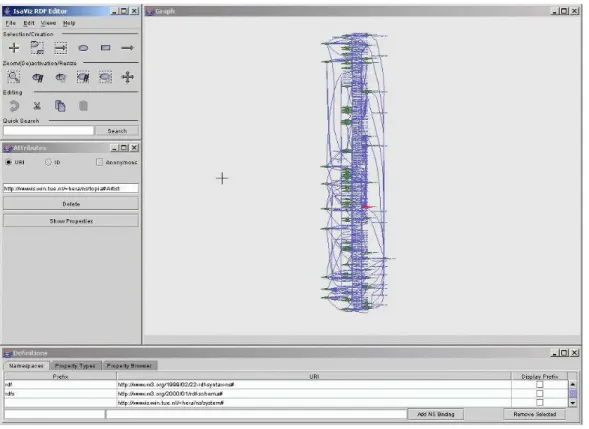Click the Remove Selected button
This screenshot has width=589, height=429.
535,414
